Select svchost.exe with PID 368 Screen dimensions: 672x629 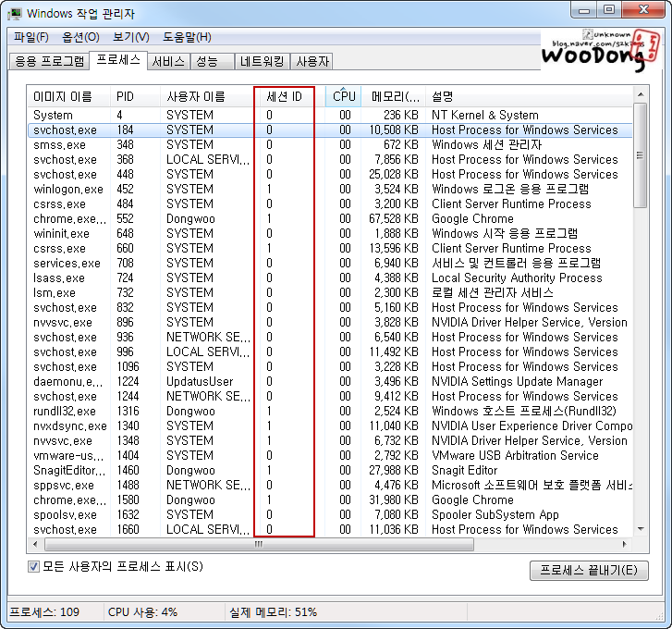pyautogui.click(x=330, y=159)
